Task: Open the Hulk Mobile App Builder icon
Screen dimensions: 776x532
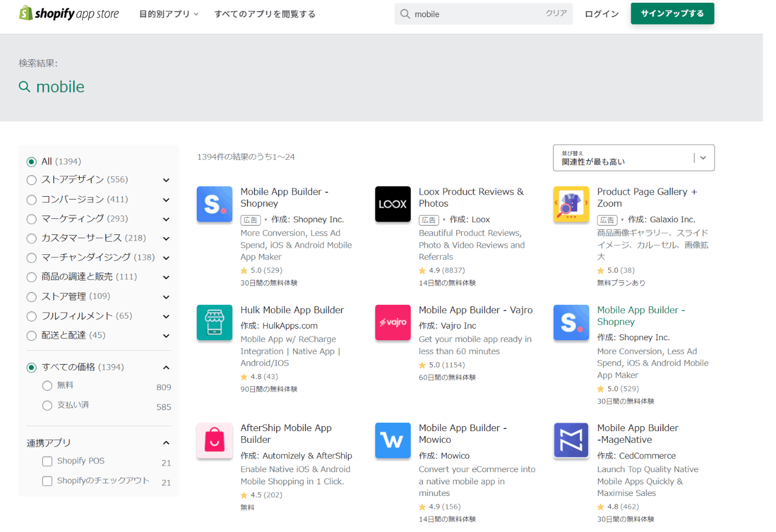Action: [x=215, y=323]
